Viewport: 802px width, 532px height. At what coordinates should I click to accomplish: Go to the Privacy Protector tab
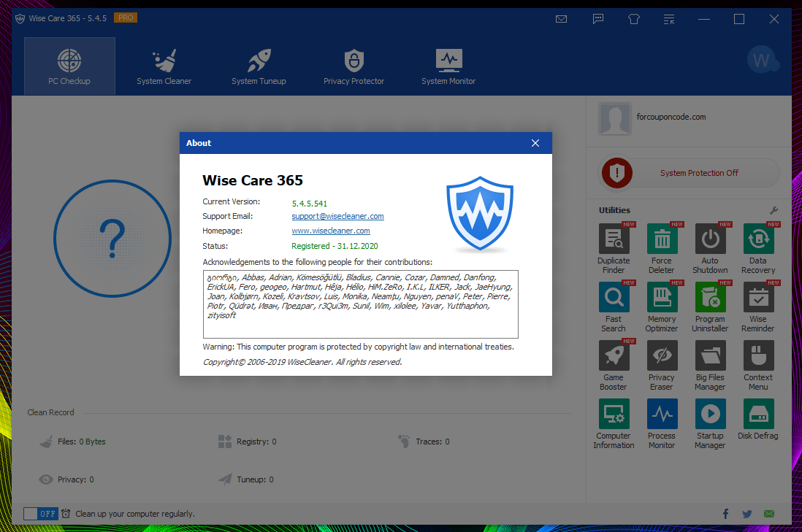pos(354,66)
